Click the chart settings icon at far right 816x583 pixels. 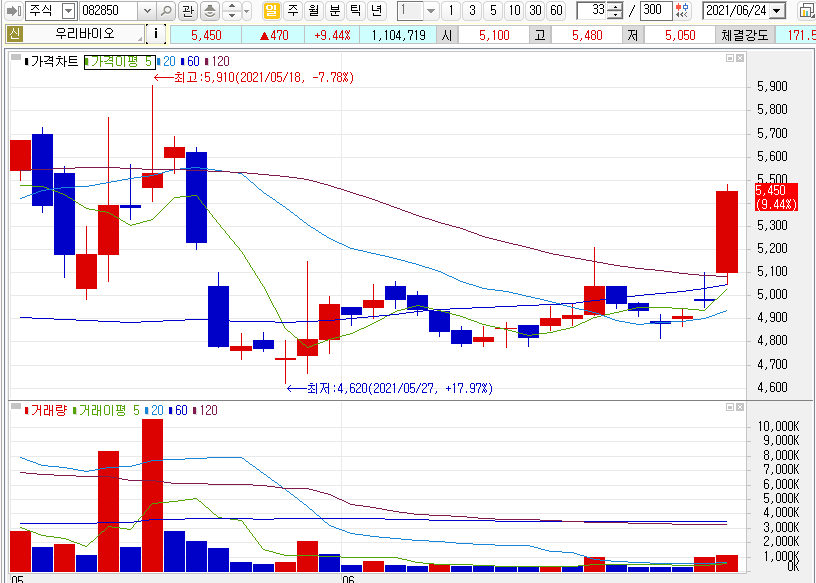(x=807, y=10)
